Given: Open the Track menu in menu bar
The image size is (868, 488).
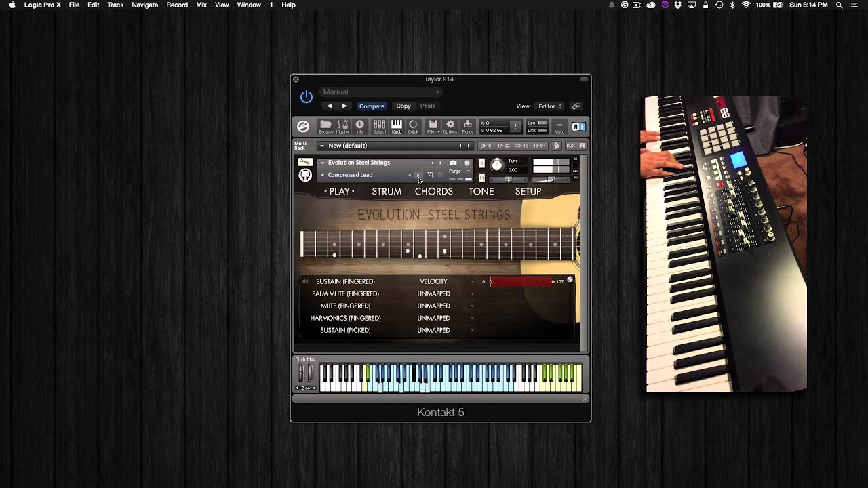Looking at the screenshot, I should [115, 5].
